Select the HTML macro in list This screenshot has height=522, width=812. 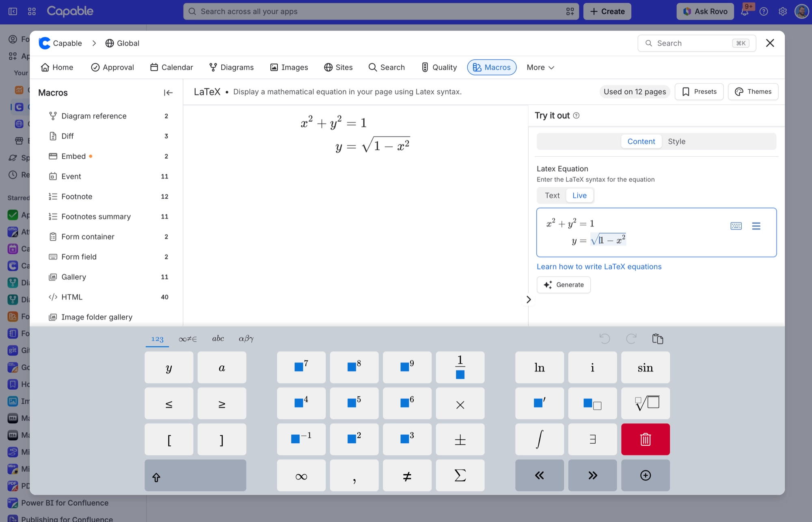pos(108,297)
